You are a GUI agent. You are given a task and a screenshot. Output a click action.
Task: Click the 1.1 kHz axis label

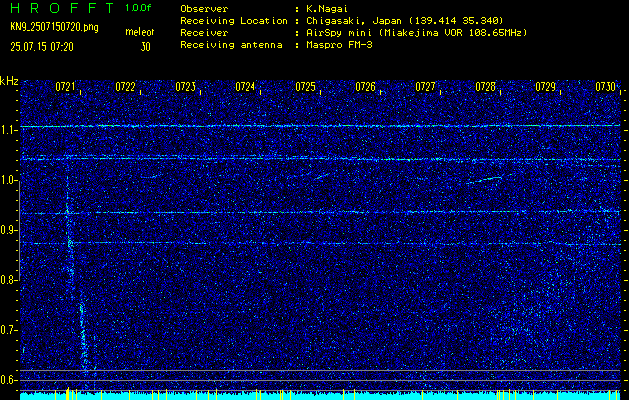point(8,130)
